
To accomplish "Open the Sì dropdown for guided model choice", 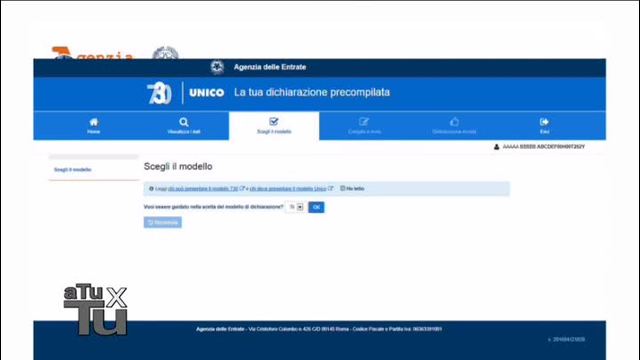I will pos(296,207).
